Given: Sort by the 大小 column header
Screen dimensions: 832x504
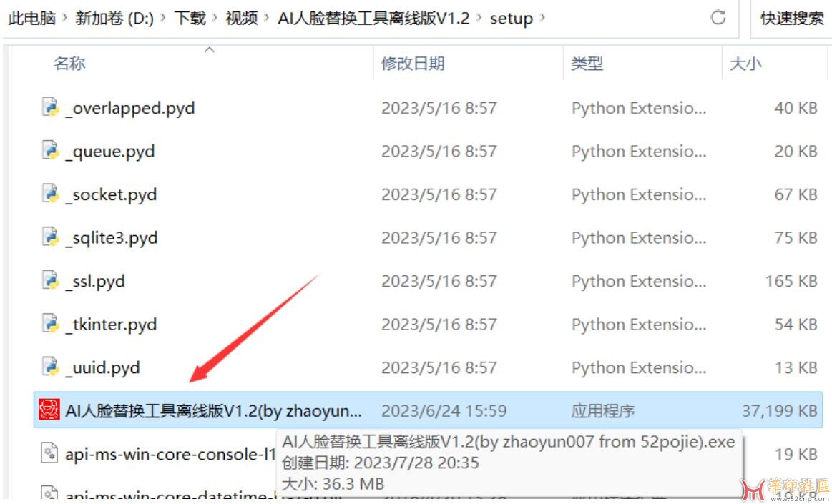Looking at the screenshot, I should pyautogui.click(x=745, y=64).
